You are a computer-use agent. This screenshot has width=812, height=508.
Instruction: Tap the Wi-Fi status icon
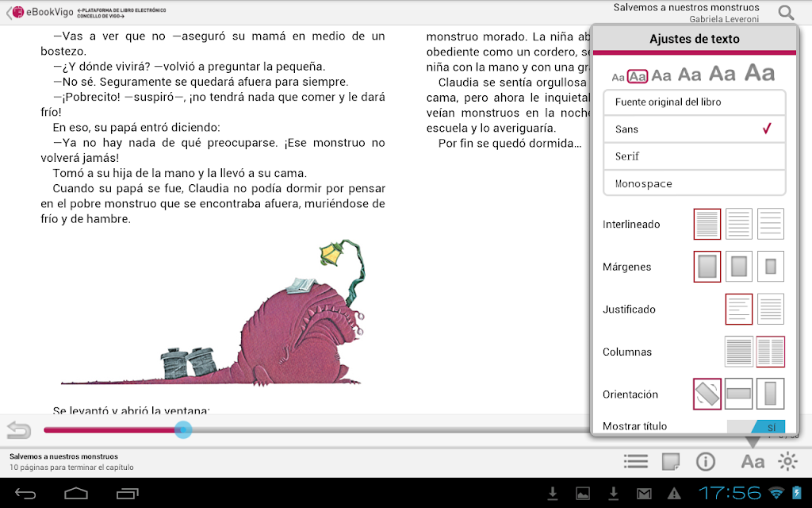pos(776,493)
